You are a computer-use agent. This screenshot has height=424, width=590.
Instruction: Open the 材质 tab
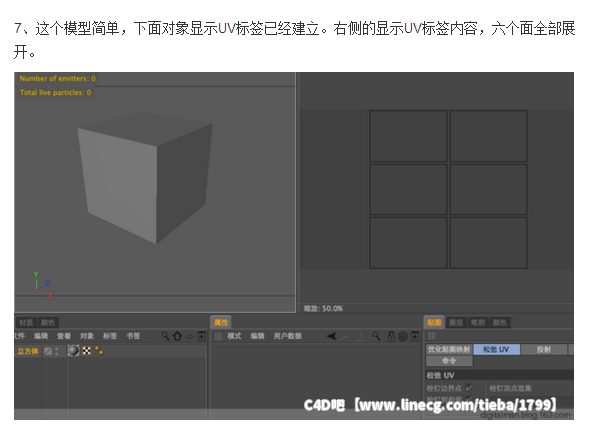pyautogui.click(x=26, y=322)
